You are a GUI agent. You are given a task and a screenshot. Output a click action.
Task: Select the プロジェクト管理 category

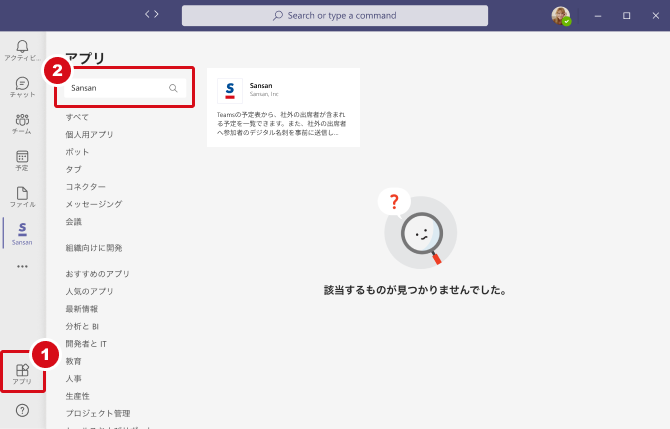click(x=97, y=414)
